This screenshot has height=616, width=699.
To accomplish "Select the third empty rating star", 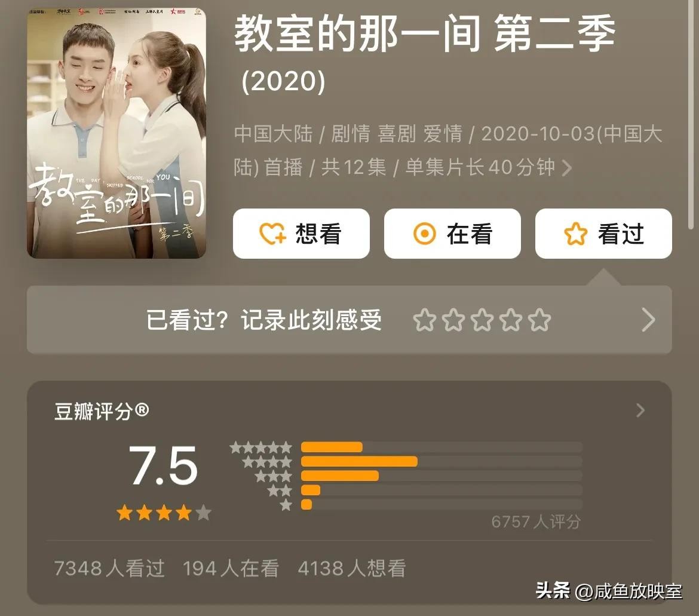I will [x=482, y=320].
